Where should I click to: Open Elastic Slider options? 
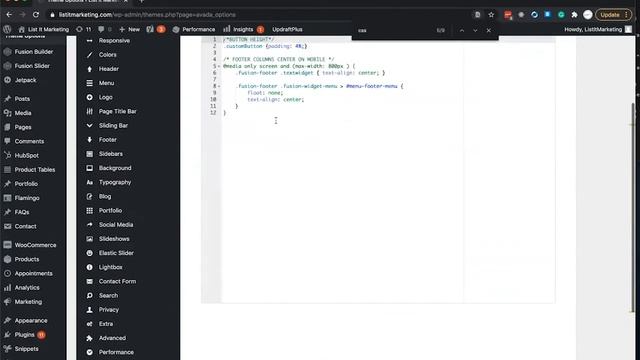click(116, 253)
